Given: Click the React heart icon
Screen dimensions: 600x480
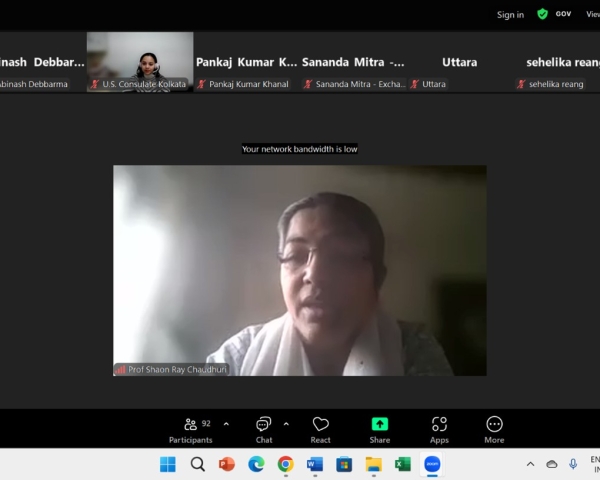Looking at the screenshot, I should [x=320, y=429].
